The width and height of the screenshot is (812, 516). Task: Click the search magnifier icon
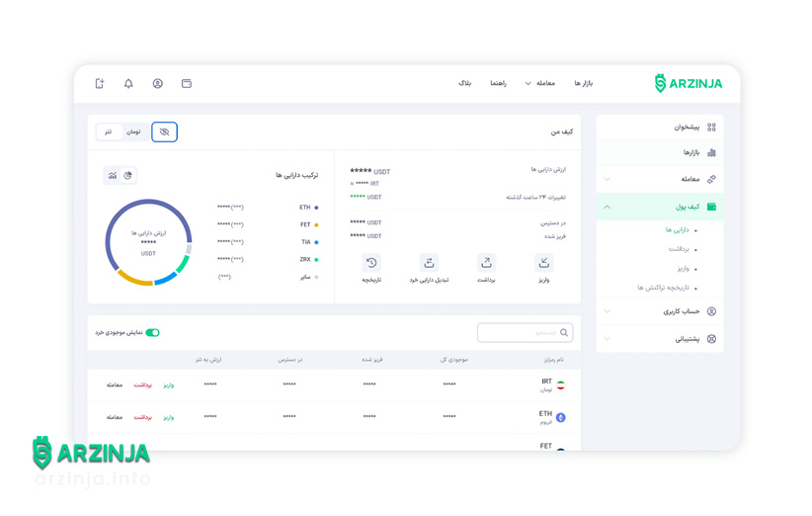(x=564, y=332)
